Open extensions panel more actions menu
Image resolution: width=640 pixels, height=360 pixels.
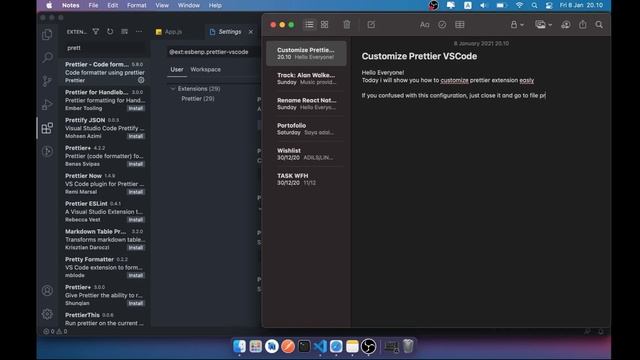click(139, 31)
